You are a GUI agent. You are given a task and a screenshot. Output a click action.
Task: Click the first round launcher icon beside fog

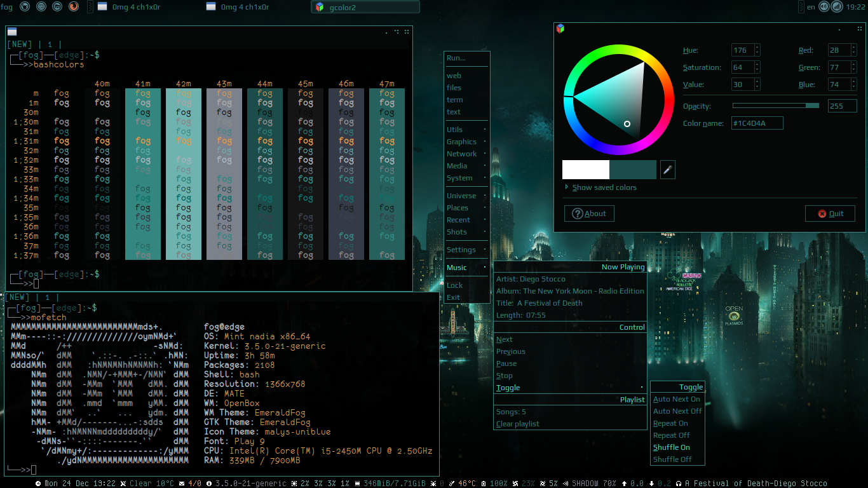tap(25, 7)
